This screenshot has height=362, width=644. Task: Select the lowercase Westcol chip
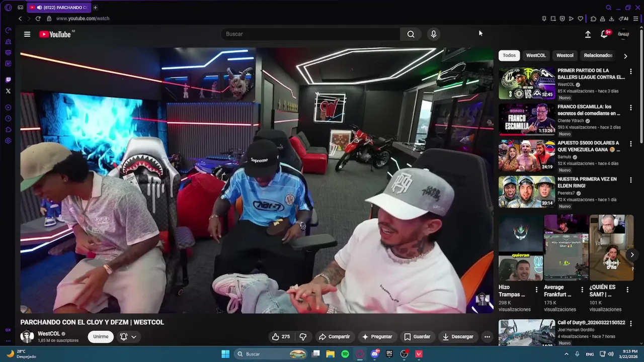[565, 55]
